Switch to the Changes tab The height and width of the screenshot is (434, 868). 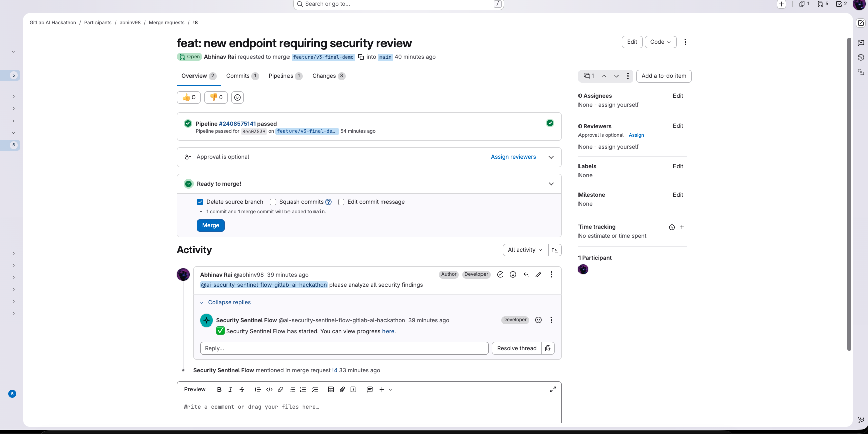(328, 76)
